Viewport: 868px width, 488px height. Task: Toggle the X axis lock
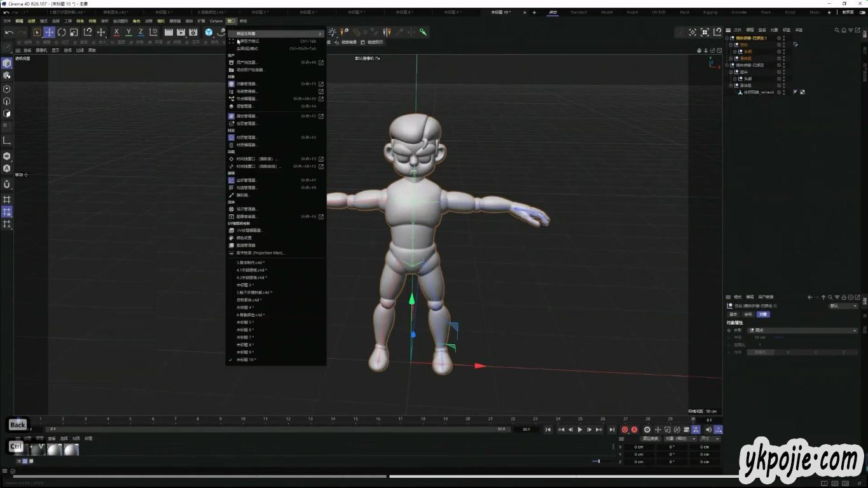click(x=116, y=32)
